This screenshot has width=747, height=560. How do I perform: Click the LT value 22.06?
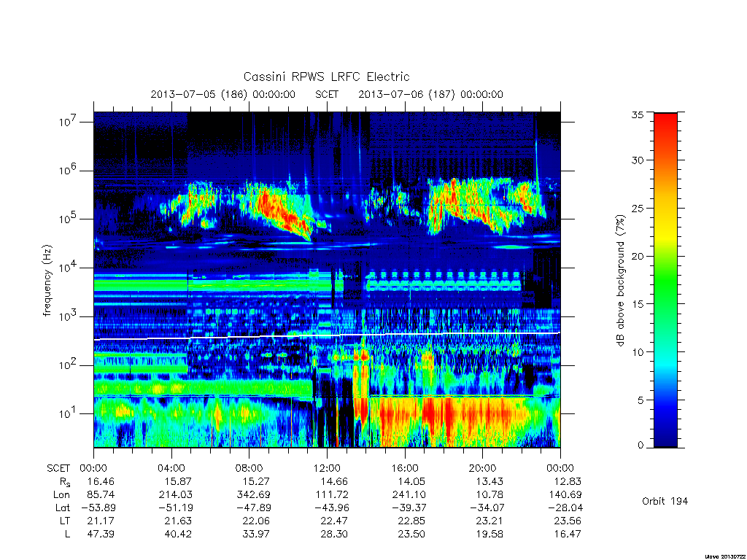tap(256, 521)
